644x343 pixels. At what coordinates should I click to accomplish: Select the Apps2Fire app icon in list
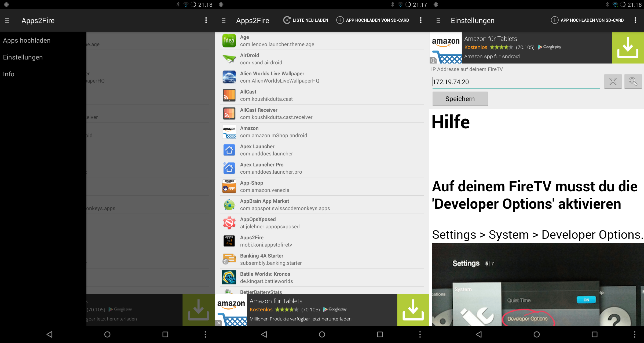coord(229,241)
